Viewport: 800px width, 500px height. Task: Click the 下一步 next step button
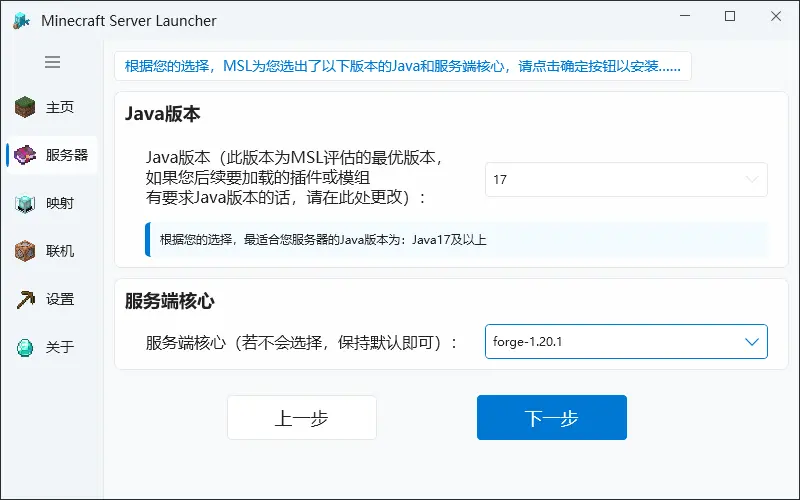[x=552, y=417]
